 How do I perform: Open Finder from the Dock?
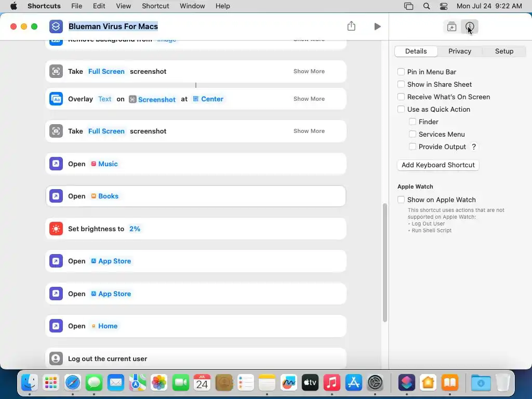click(30, 383)
